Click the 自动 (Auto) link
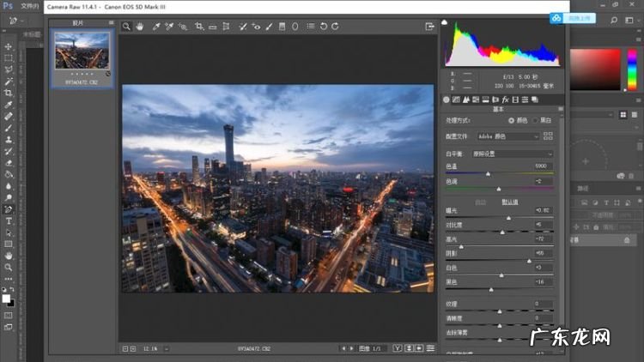644x362 pixels. pos(480,202)
